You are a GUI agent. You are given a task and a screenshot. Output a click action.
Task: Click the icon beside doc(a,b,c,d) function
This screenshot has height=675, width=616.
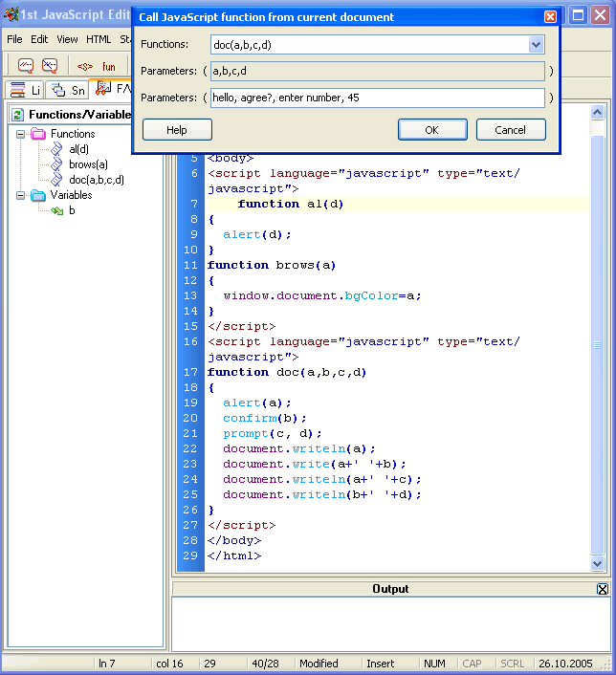[x=56, y=180]
